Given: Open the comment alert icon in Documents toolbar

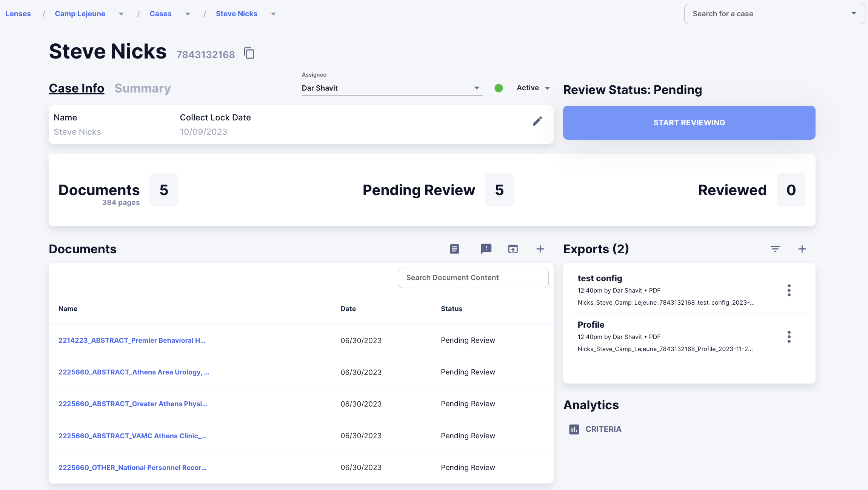Looking at the screenshot, I should (x=486, y=249).
